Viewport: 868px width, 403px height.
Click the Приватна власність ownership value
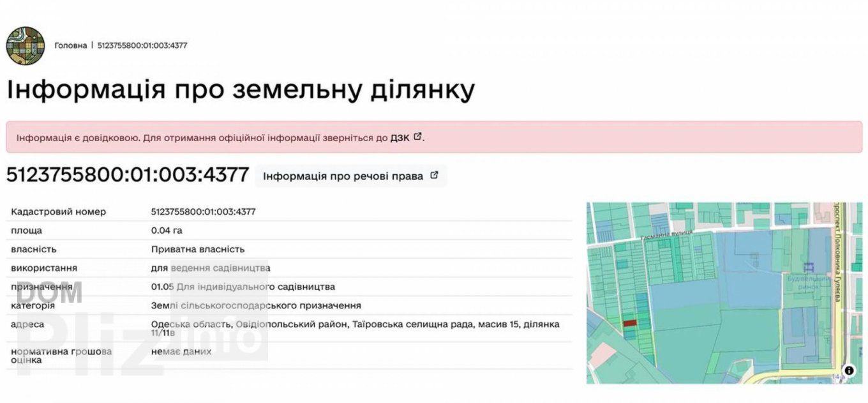197,249
